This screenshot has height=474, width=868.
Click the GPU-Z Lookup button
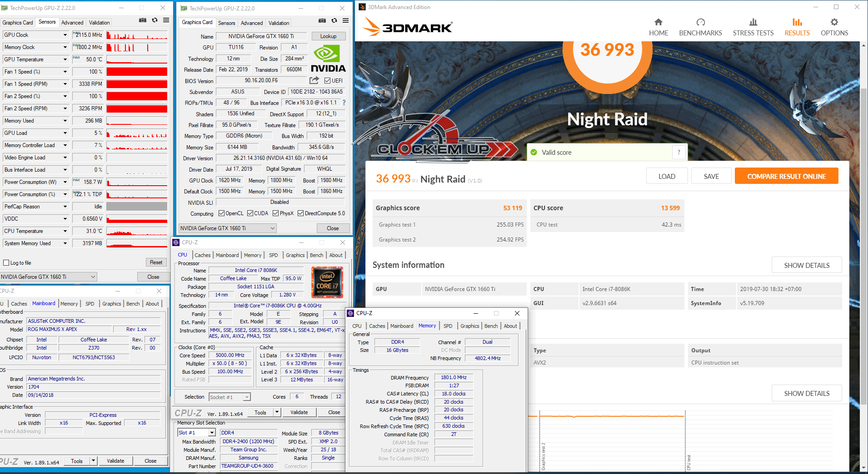tap(328, 36)
